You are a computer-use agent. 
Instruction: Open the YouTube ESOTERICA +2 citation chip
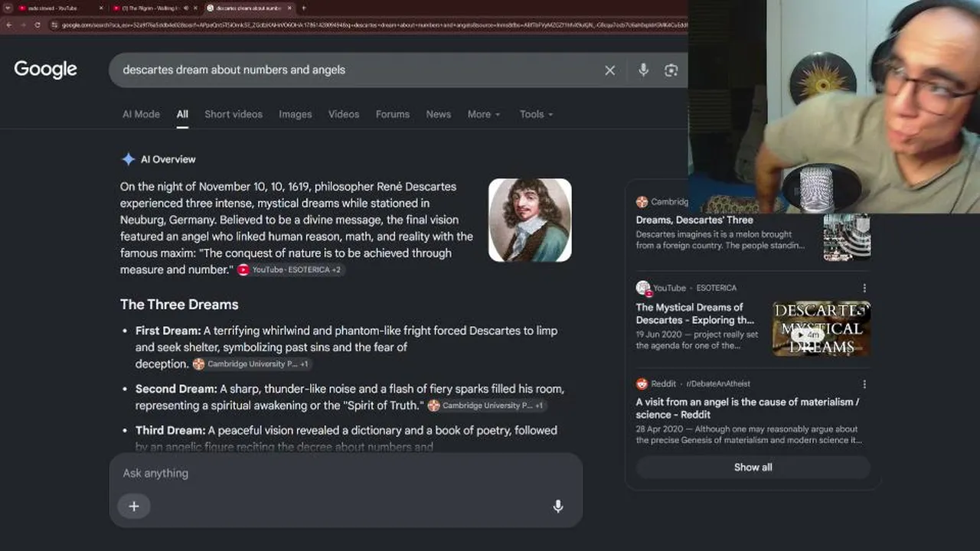click(290, 270)
